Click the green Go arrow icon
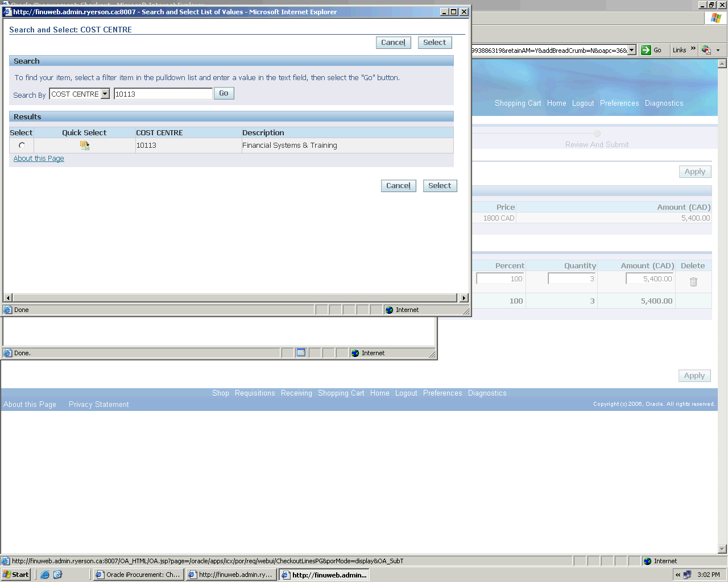The image size is (728, 582). click(646, 50)
